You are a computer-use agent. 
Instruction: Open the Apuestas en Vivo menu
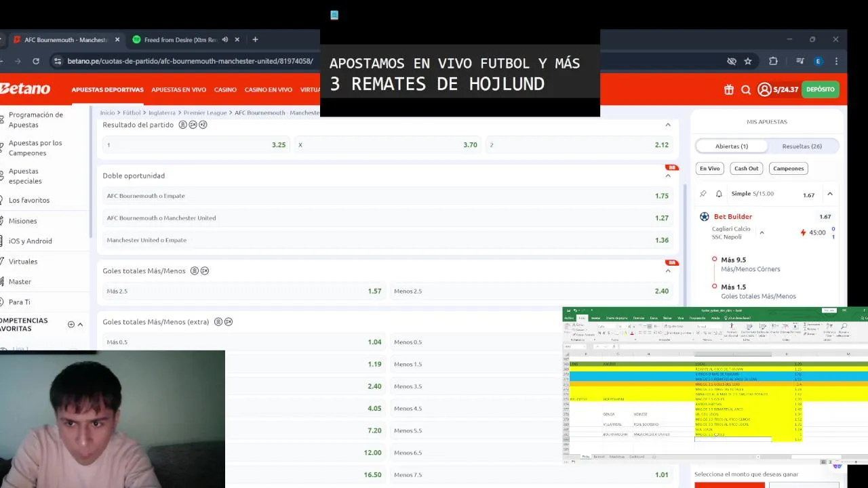coord(178,89)
